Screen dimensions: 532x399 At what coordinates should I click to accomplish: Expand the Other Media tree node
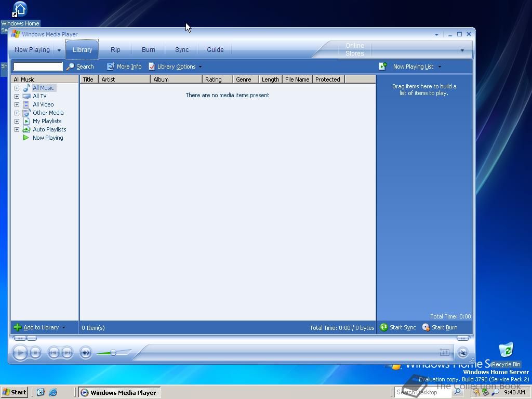17,113
